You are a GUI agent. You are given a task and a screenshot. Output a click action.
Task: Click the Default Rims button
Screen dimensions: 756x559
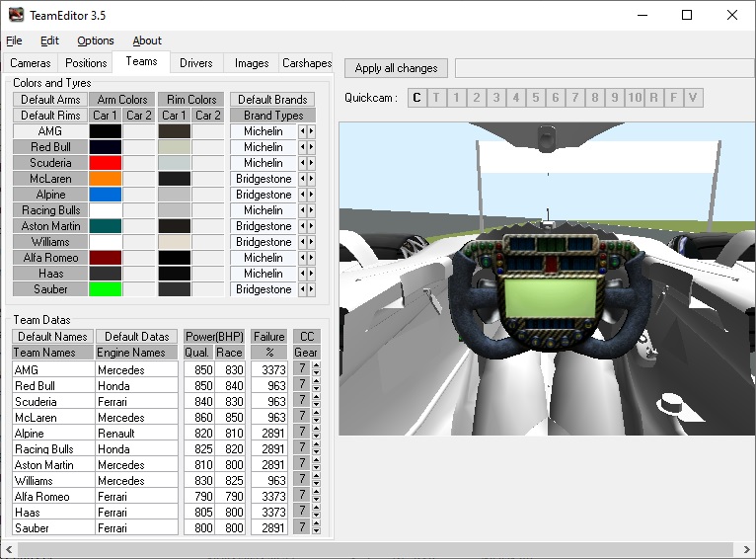[x=50, y=116]
